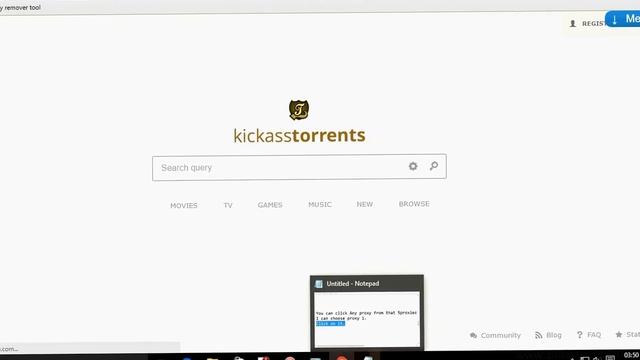Click the star icon in footer
This screenshot has width=640, height=360.
(x=619, y=335)
